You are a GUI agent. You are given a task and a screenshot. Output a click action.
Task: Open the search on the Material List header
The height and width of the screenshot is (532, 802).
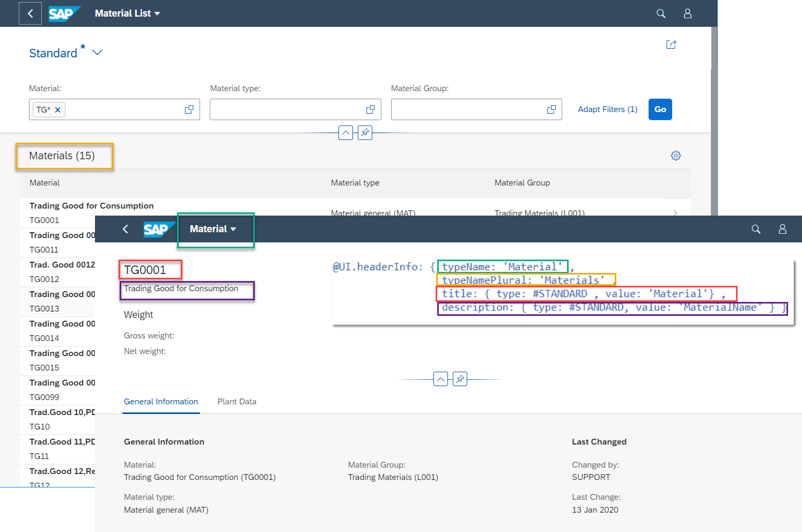click(660, 13)
